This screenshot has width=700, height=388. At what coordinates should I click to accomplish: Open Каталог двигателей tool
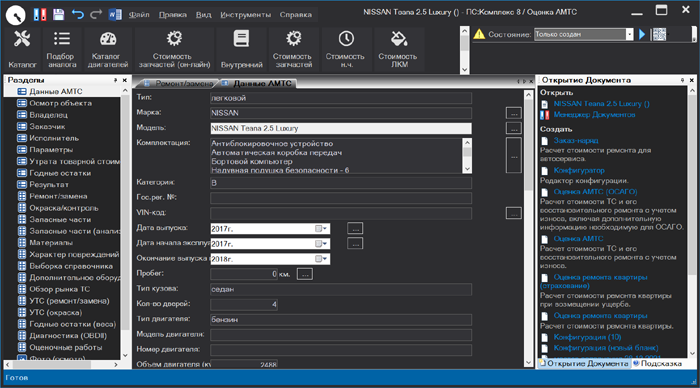coord(108,49)
